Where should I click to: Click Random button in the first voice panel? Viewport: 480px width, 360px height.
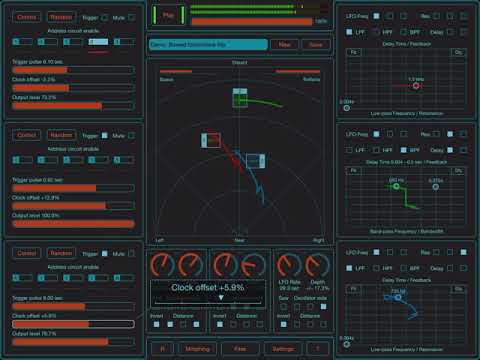point(61,17)
